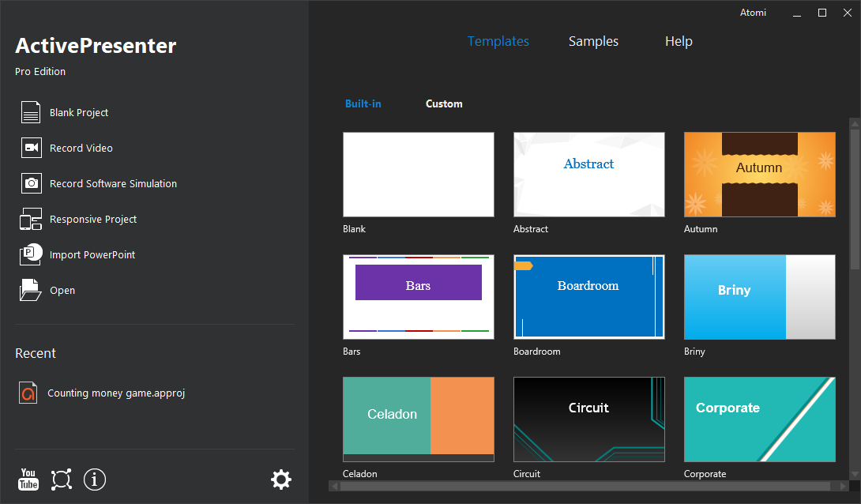The height and width of the screenshot is (504, 861).
Task: Open the Help tab
Action: 679,41
